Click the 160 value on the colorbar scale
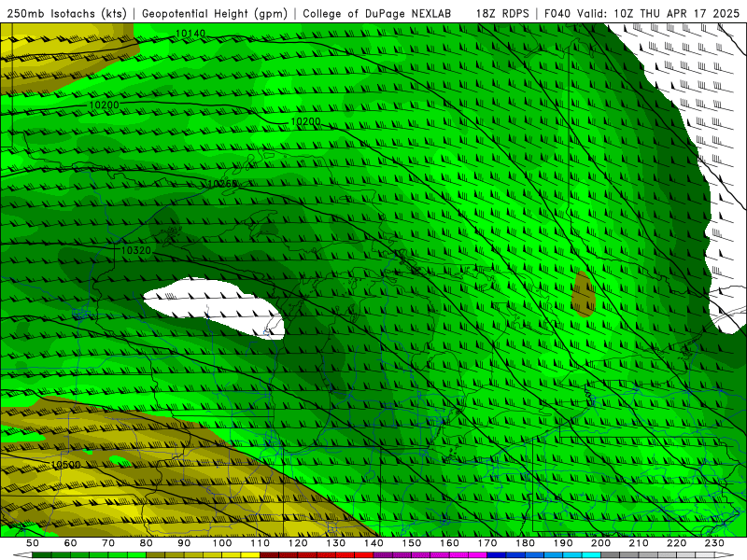747x560 pixels. 449,543
